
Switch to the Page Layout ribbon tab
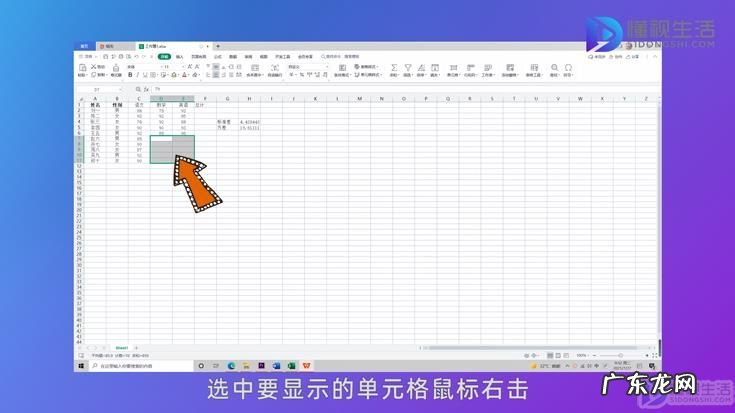[199, 57]
